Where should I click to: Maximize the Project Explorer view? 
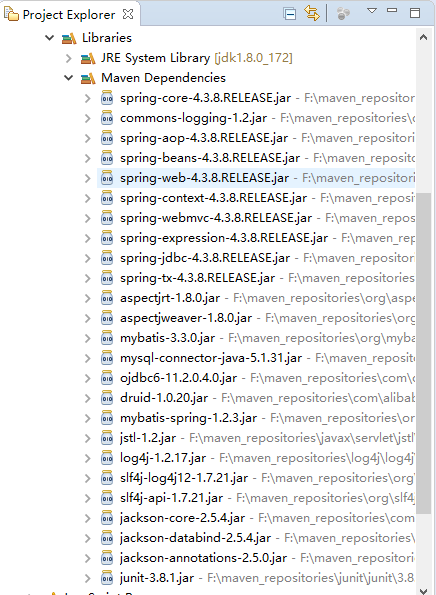pyautogui.click(x=415, y=13)
